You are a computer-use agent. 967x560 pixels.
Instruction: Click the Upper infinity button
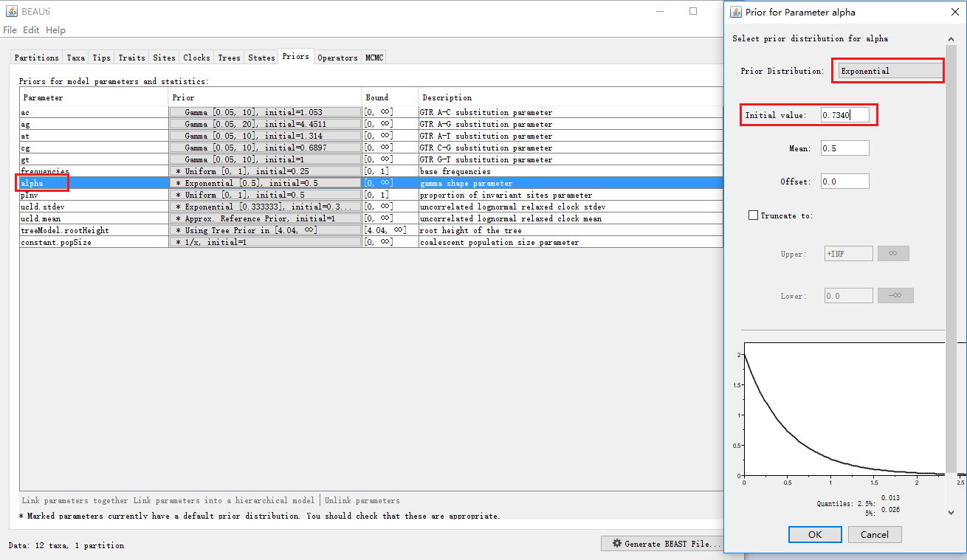coord(893,254)
